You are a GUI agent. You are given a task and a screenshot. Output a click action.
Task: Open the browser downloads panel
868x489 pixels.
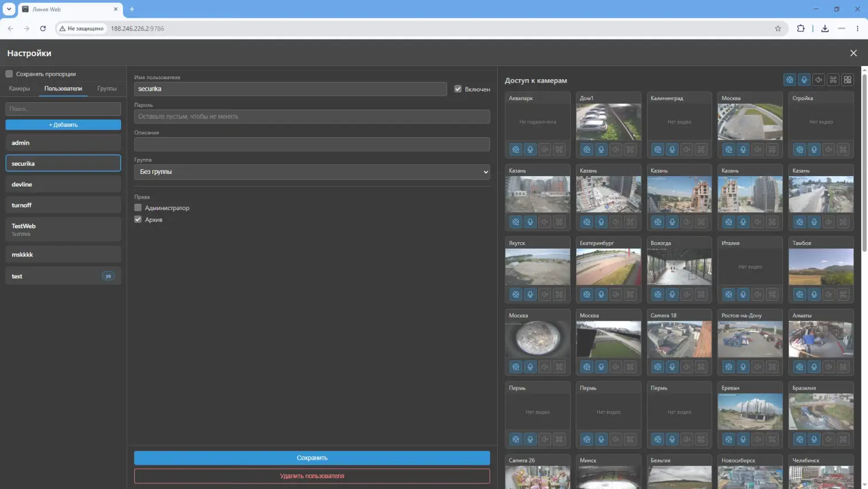[825, 28]
